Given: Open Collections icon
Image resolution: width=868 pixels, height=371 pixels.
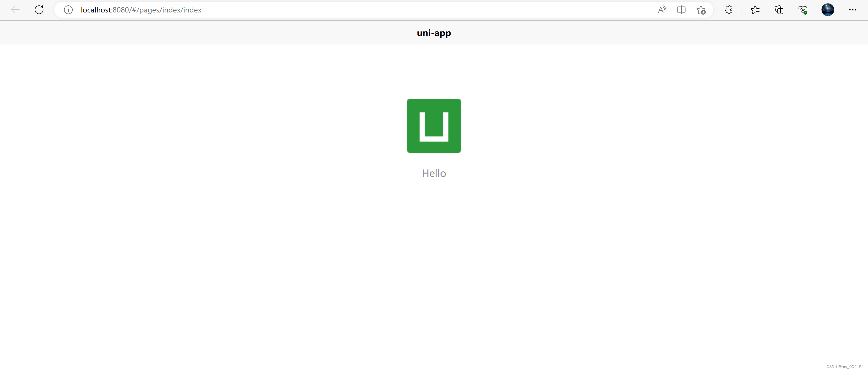Looking at the screenshot, I should 779,10.
